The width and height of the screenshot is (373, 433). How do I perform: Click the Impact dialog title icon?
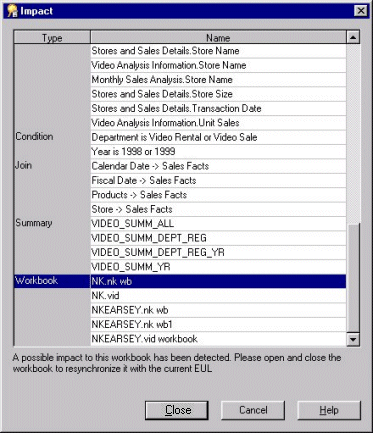pyautogui.click(x=12, y=11)
